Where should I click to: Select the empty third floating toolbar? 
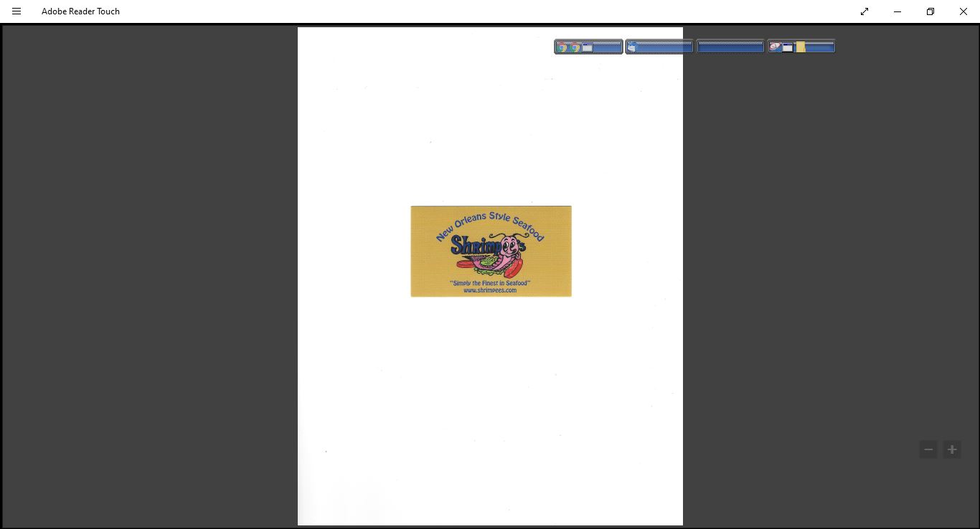[x=730, y=47]
